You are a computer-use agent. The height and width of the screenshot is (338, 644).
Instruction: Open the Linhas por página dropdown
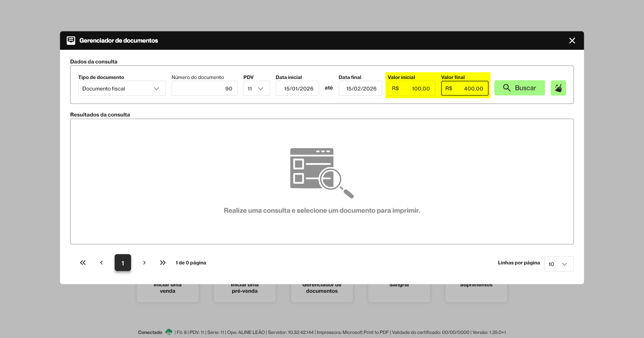click(x=559, y=264)
